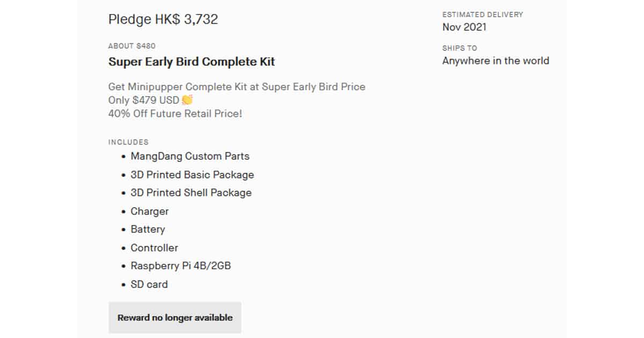Select the Pledge HK$ 3,732 heading
This screenshot has width=644, height=338.
(163, 19)
